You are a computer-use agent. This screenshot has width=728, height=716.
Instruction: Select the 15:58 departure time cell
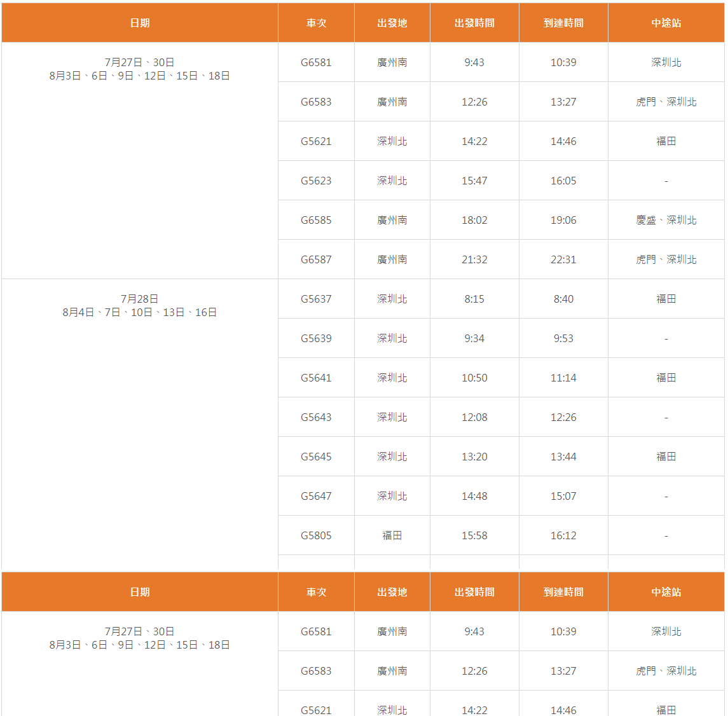point(474,535)
